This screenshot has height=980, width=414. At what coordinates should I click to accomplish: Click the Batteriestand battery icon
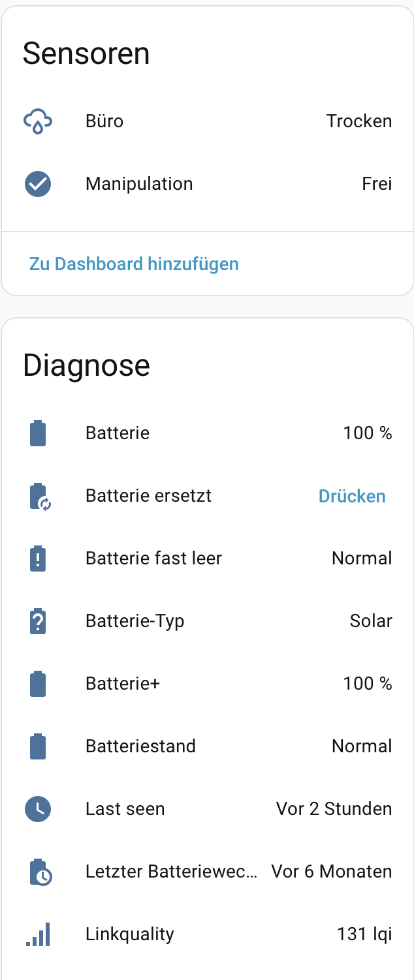tap(38, 746)
